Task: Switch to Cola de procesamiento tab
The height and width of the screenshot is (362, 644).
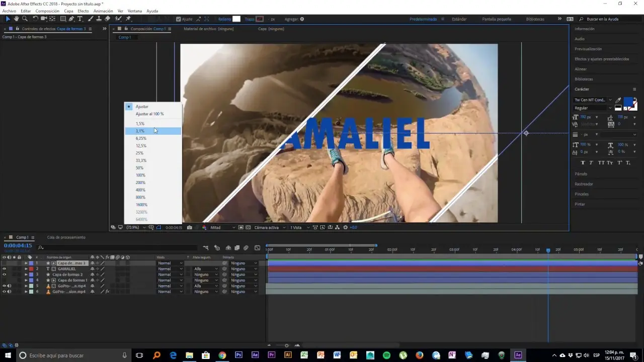Action: (x=66, y=237)
